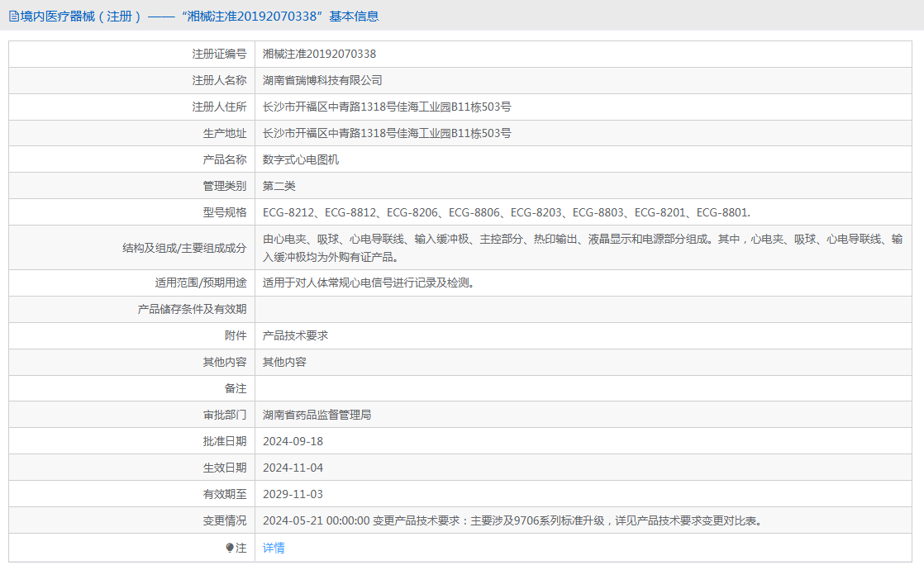Click 产品技术要求 in the 附件 row
The image size is (924, 570).
pyautogui.click(x=295, y=336)
